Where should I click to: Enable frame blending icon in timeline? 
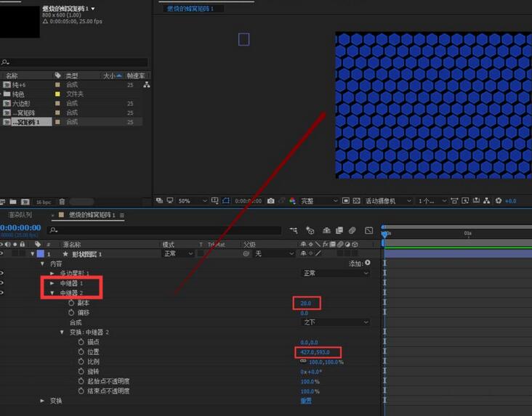coord(339,231)
